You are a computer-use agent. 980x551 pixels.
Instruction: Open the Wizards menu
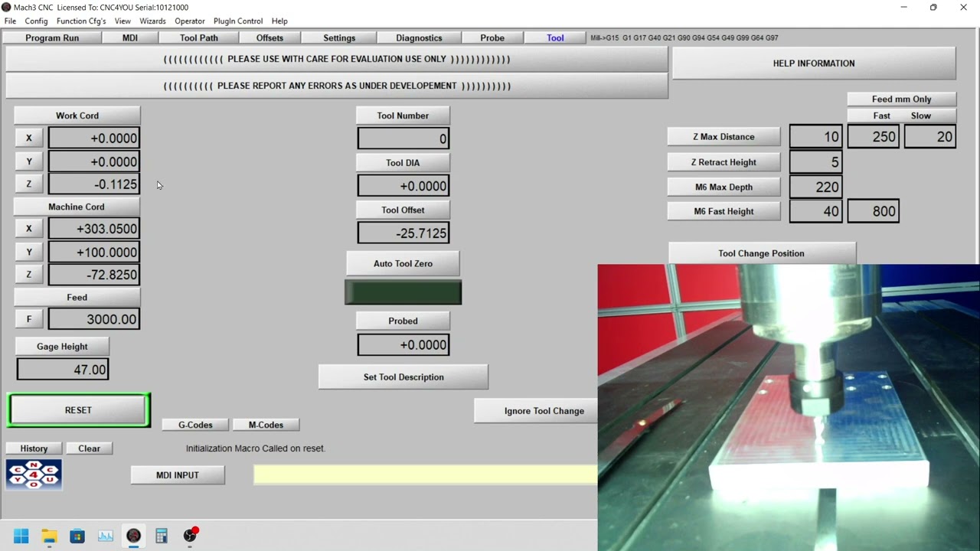click(152, 21)
